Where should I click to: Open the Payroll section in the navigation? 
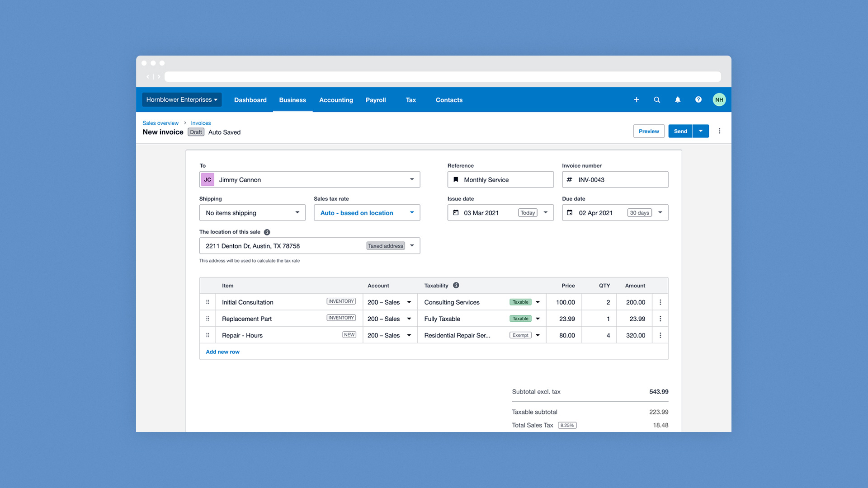pyautogui.click(x=376, y=100)
